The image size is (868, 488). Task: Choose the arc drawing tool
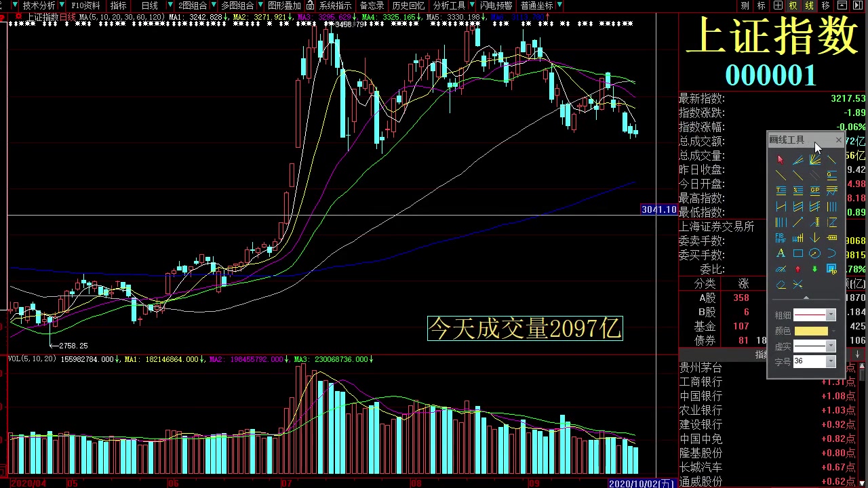tap(832, 253)
